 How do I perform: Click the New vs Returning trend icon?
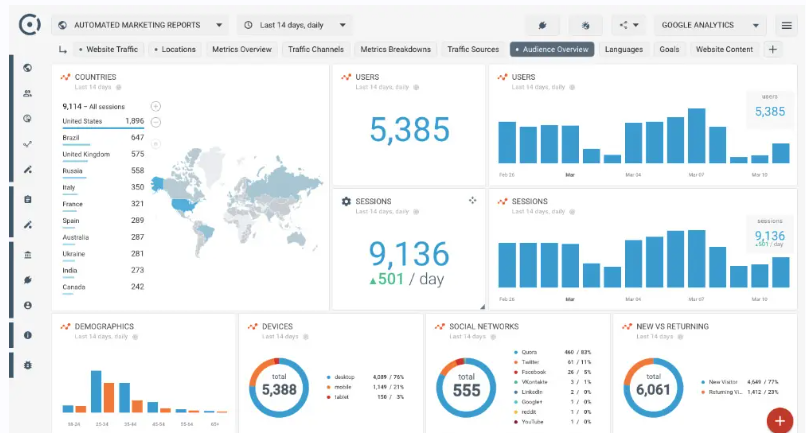pyautogui.click(x=627, y=327)
